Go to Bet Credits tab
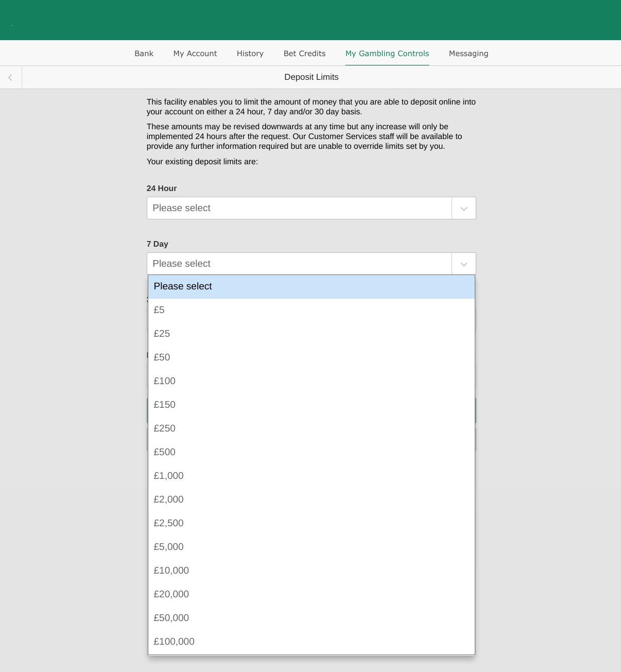 click(304, 54)
